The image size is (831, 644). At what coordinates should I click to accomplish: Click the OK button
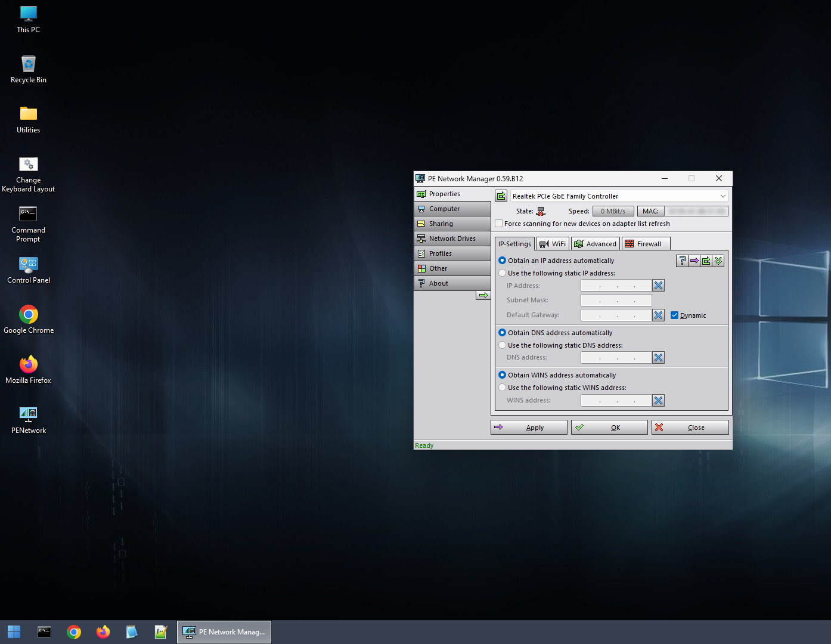(x=609, y=428)
